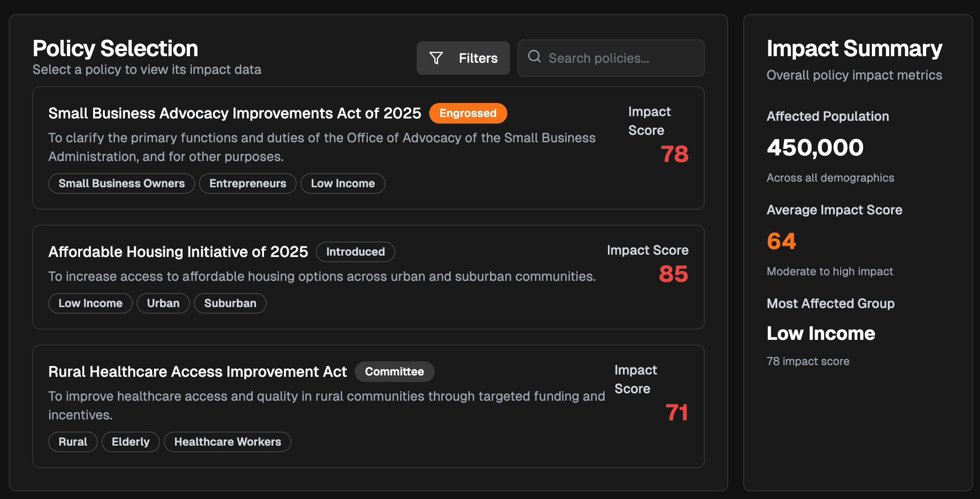Choose the Urban demographic tag

(163, 303)
